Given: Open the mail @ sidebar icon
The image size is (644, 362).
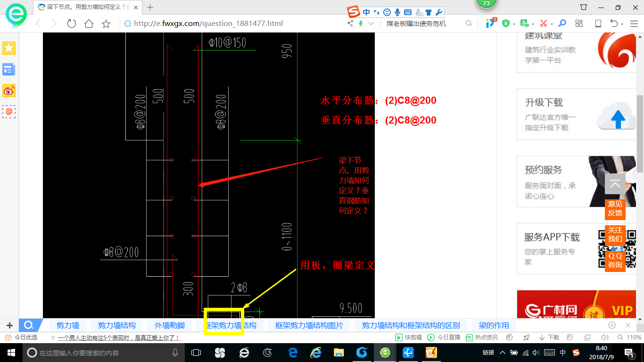Looking at the screenshot, I should click(x=9, y=112).
